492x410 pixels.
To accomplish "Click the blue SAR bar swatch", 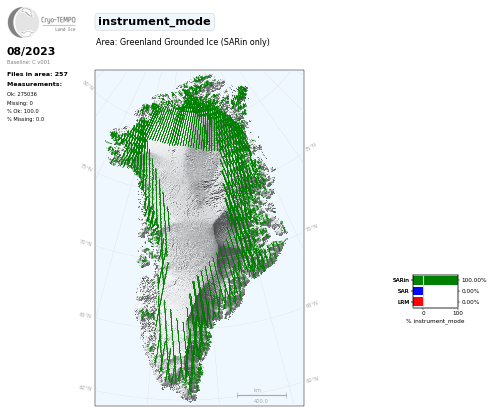I will [418, 291].
